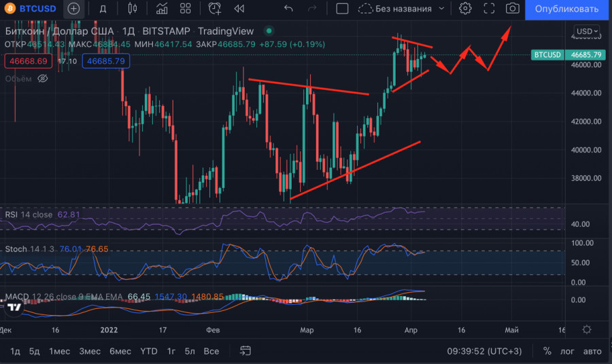The height and width of the screenshot is (364, 612).
Task: Click the Фев label on time axis
Action: [x=213, y=330]
